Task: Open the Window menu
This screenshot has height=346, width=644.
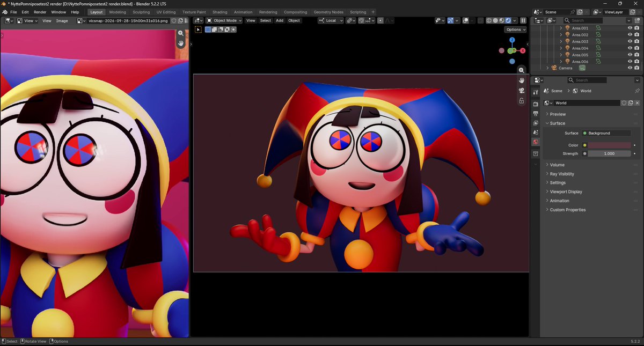Action: click(x=58, y=12)
